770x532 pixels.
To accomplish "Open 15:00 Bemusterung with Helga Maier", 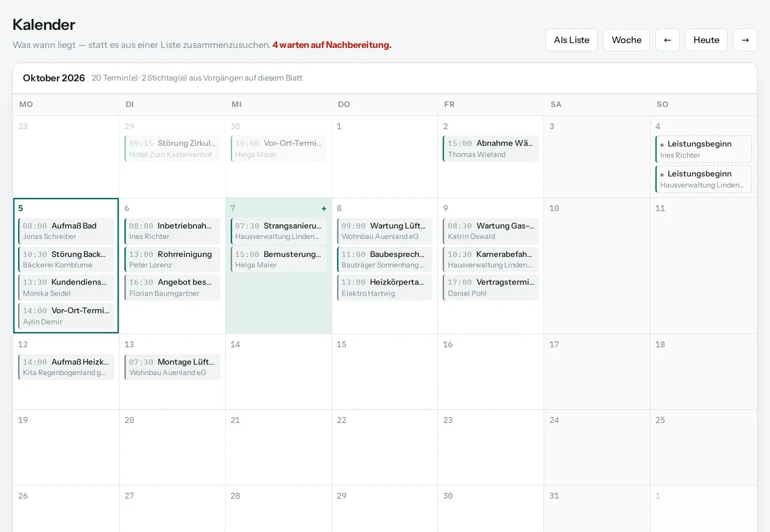I will coord(279,259).
